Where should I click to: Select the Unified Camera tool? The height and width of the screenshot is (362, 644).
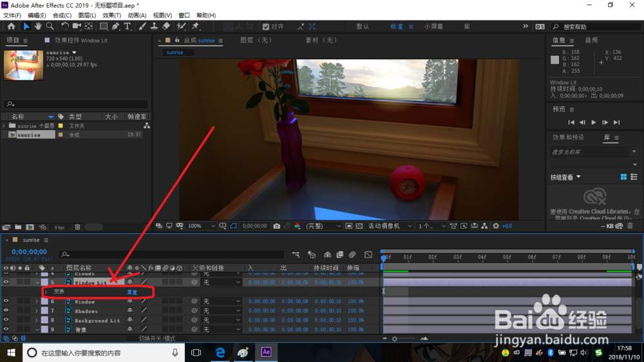tap(77, 26)
